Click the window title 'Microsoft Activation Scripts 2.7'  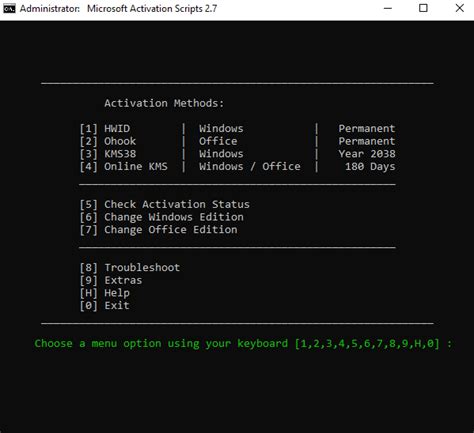pos(152,8)
